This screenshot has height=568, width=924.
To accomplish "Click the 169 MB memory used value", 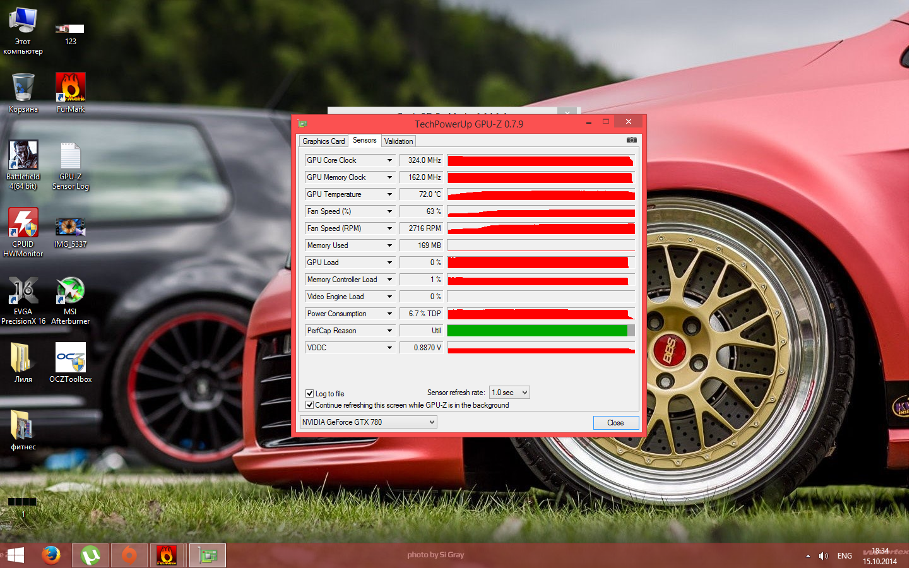I will 422,246.
